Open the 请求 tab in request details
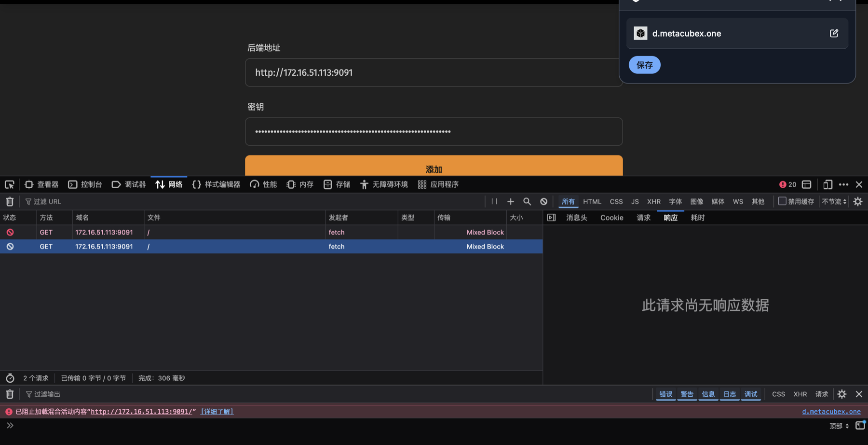 [x=644, y=218]
